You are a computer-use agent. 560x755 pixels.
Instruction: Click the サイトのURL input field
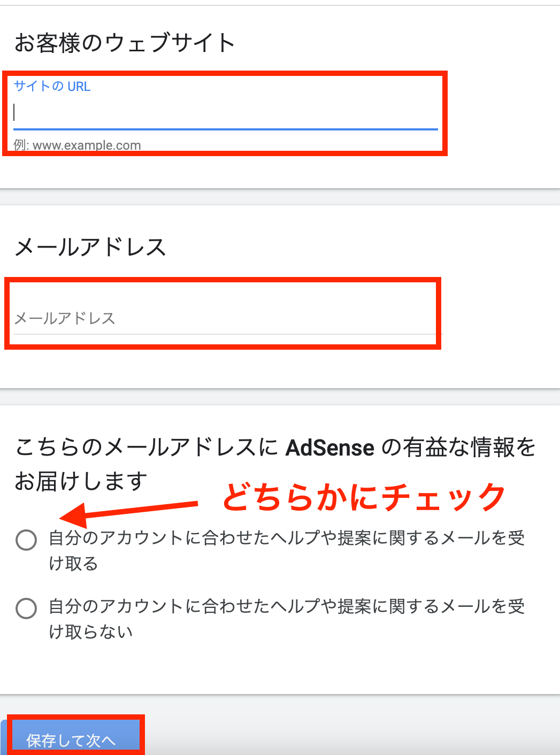[225, 112]
